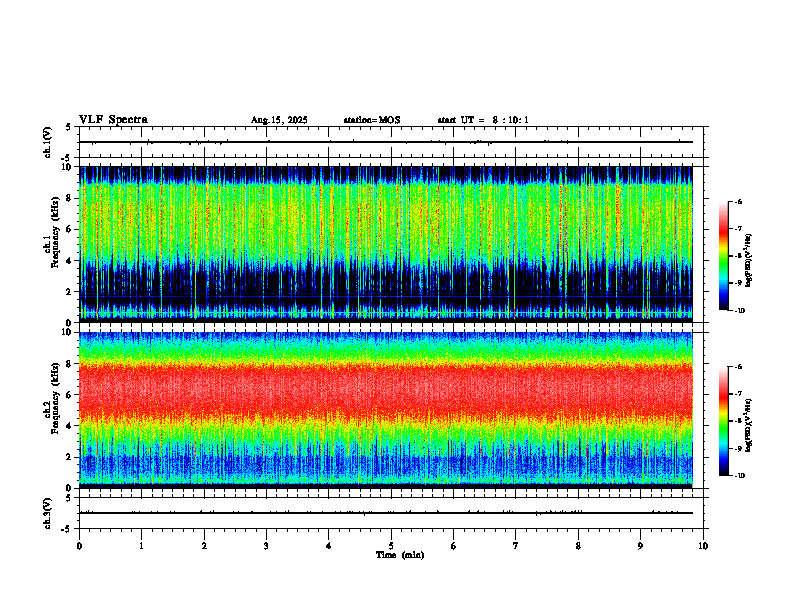Click time axis tick label "5"
The width and height of the screenshot is (792, 612).
click(391, 546)
